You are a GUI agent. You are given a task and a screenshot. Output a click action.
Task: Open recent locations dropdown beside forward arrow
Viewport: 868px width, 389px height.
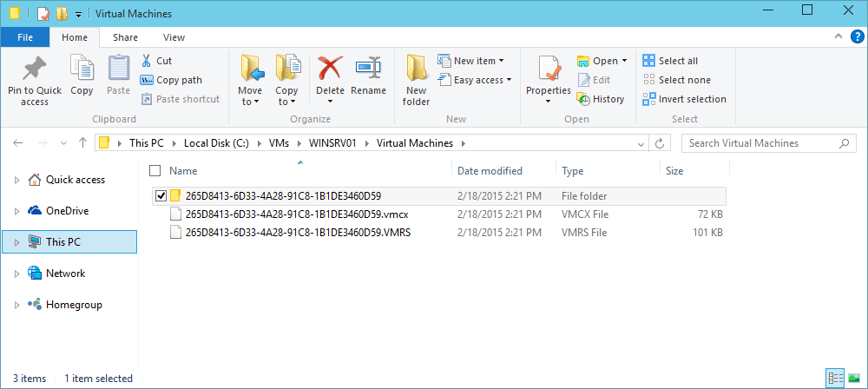[x=63, y=143]
